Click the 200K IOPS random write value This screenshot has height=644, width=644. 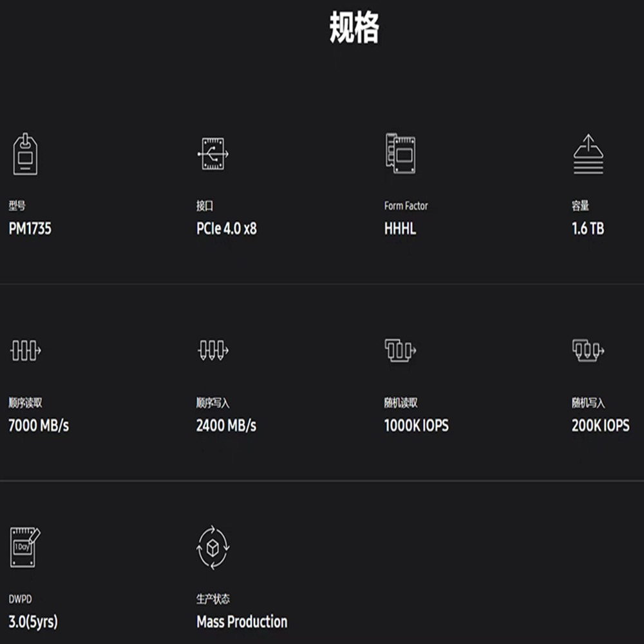tap(600, 426)
